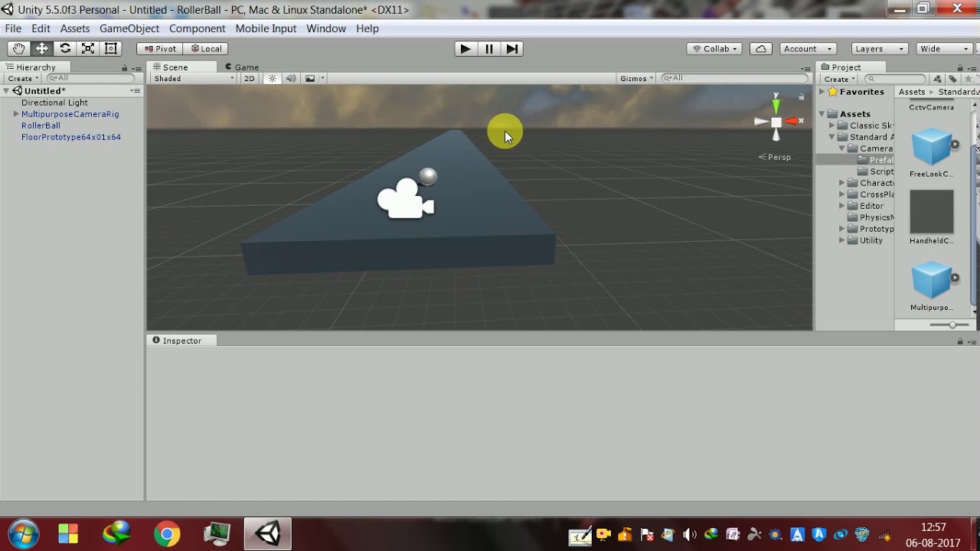Start Play mode

(465, 48)
